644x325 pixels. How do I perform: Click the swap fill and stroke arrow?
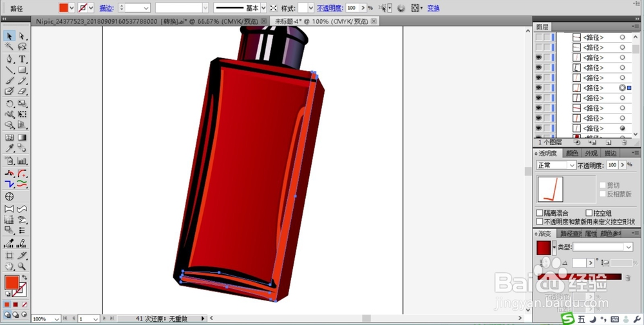coord(24,278)
